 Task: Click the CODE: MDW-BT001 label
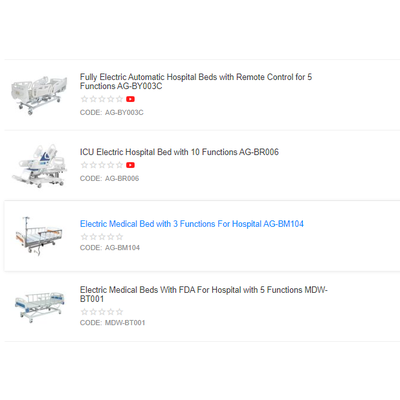112,323
